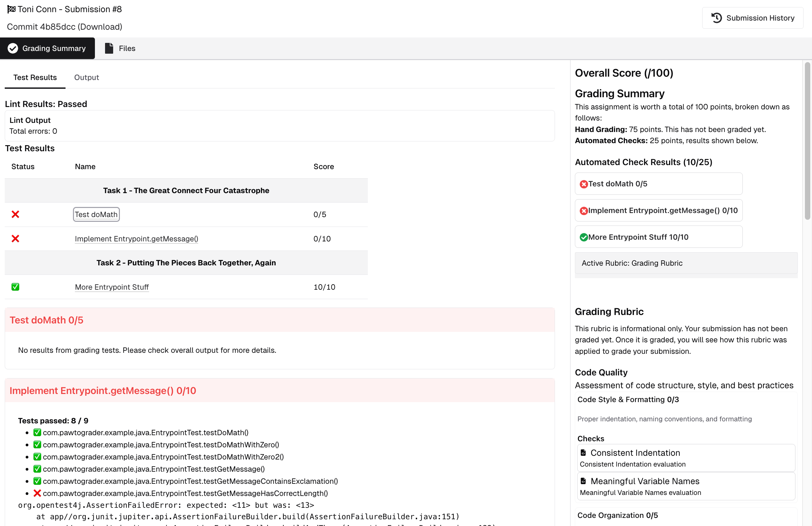Click the green check icon on More Entrypoint Stuff 10/10
The width and height of the screenshot is (812, 526).
coord(584,237)
